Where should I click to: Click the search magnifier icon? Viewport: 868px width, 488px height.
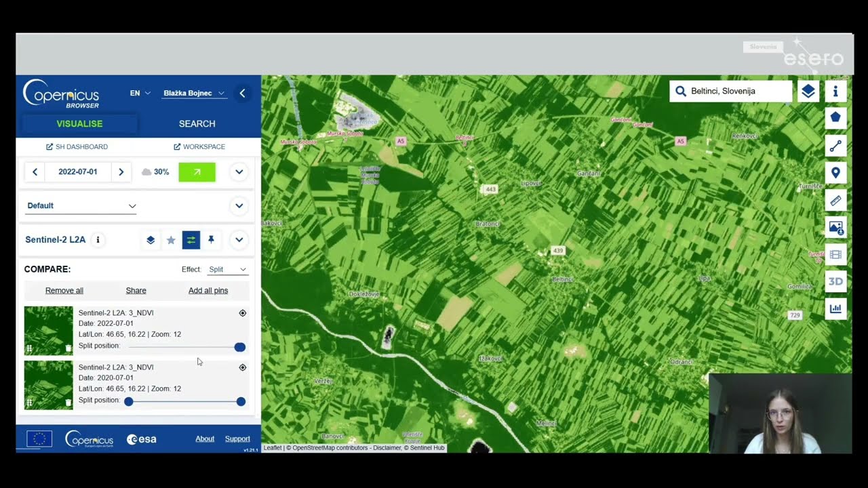(x=681, y=91)
